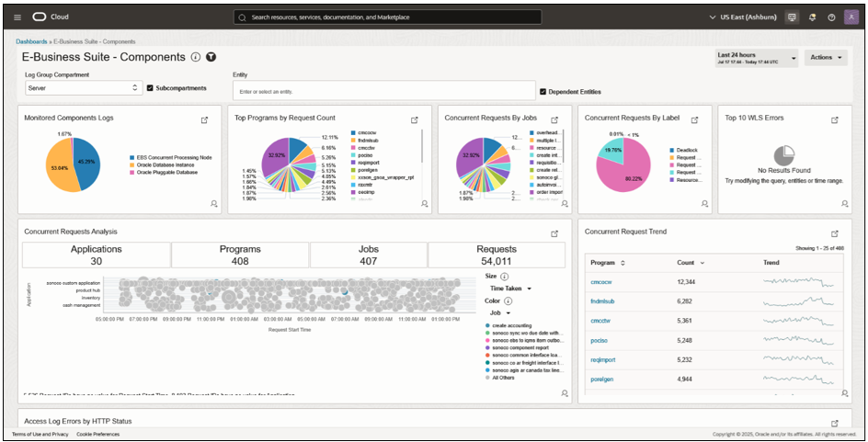
Task: Open the fndmlsub program link
Action: click(x=603, y=300)
